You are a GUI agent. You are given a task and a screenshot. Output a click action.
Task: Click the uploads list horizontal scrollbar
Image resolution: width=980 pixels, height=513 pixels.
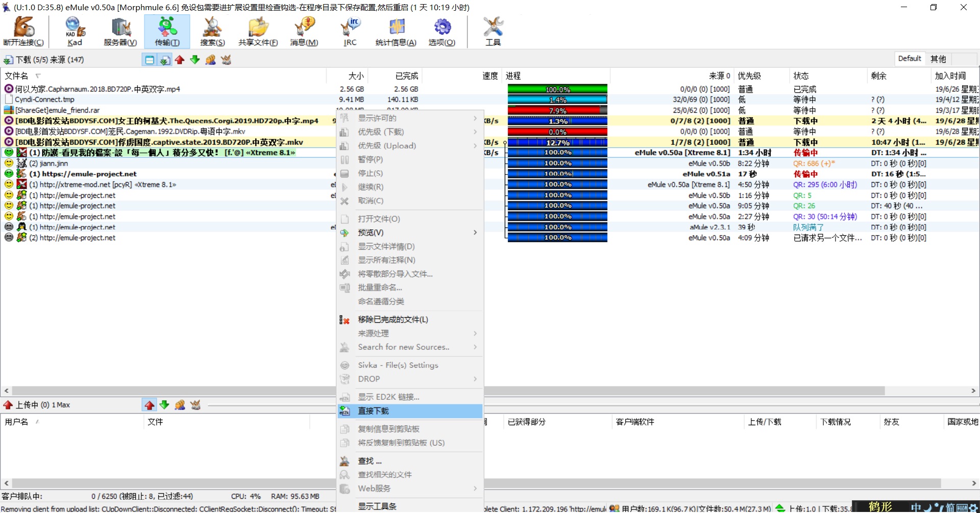(x=490, y=483)
